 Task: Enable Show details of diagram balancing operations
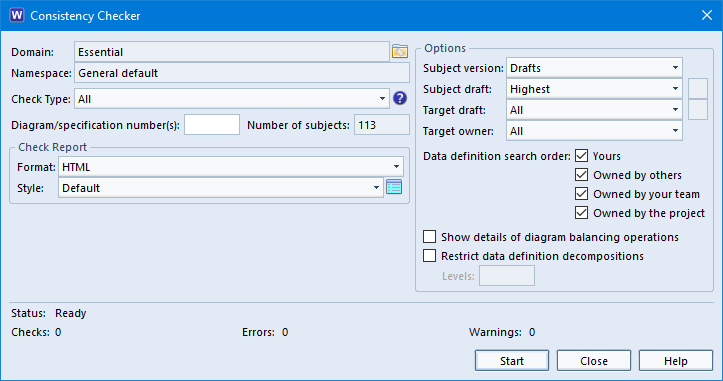429,237
